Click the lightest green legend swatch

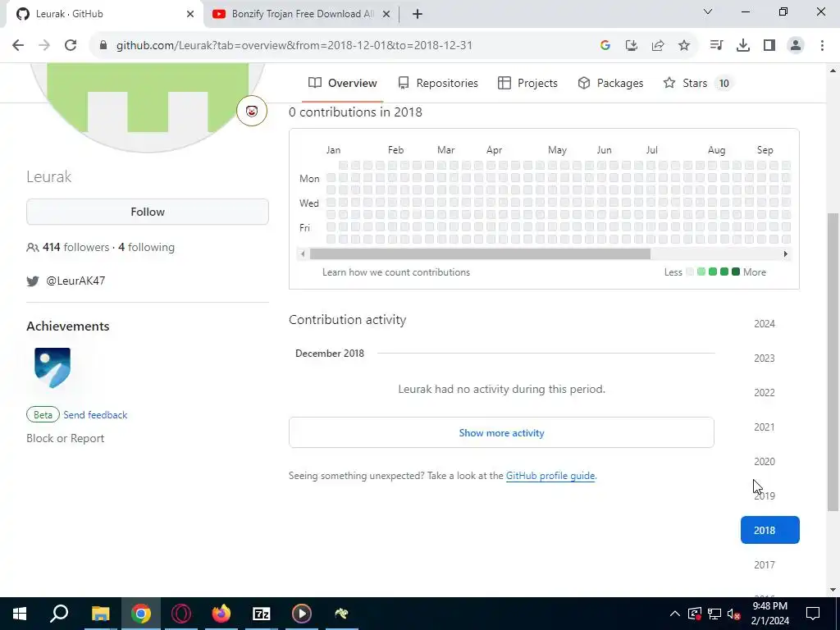tap(701, 272)
